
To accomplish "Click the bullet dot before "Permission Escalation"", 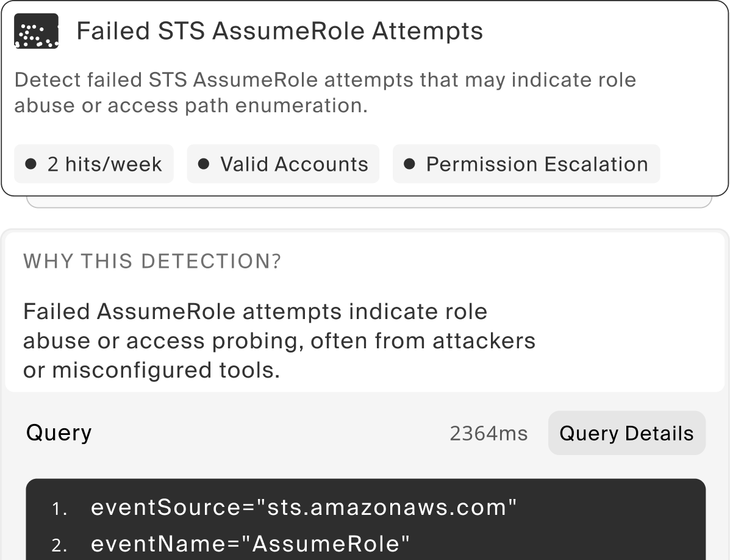I will click(410, 164).
